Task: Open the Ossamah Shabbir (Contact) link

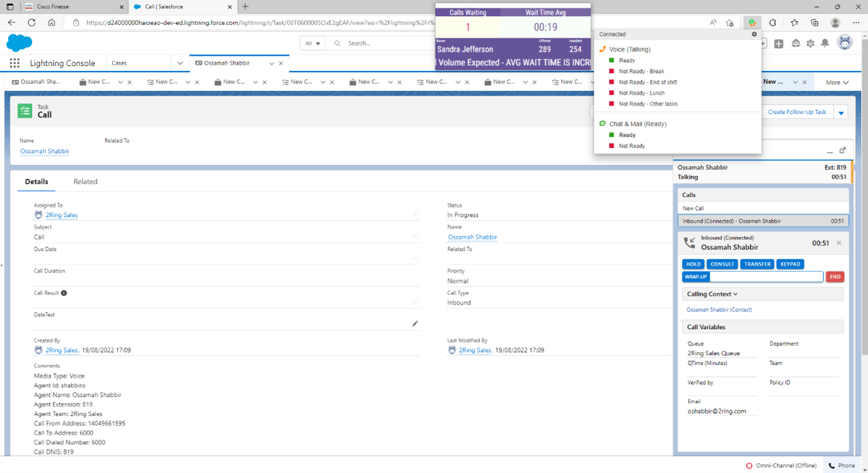Action: point(719,310)
